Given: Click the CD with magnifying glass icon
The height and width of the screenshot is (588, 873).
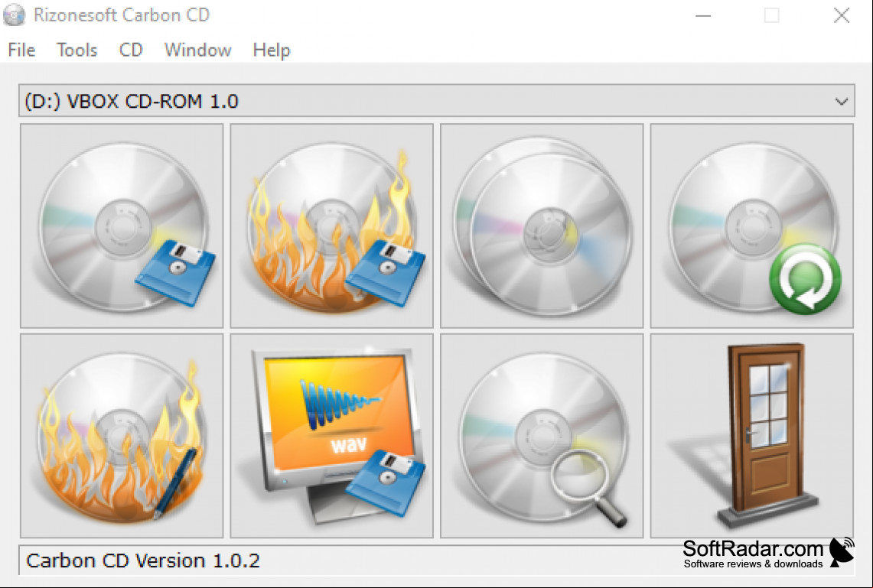Looking at the screenshot, I should tap(542, 436).
